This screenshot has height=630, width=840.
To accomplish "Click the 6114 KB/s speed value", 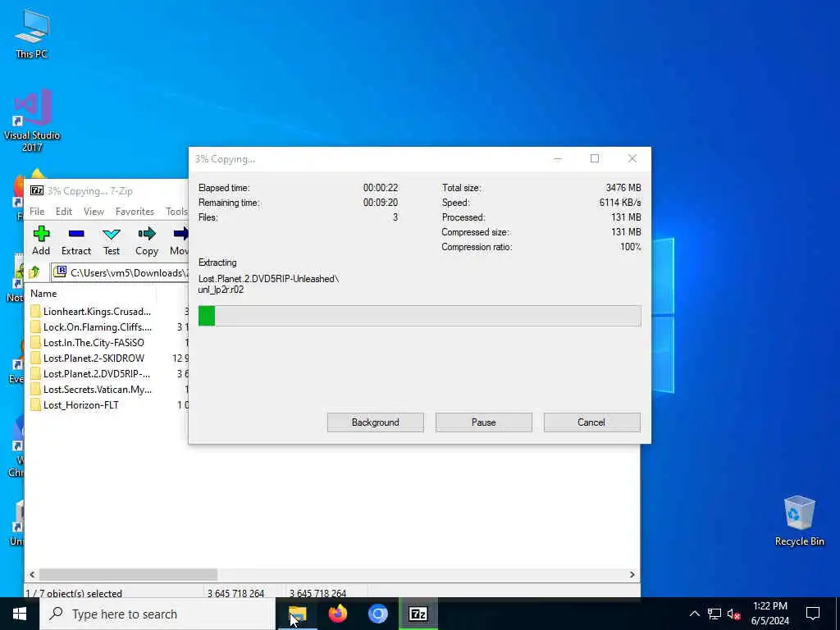I will pyautogui.click(x=620, y=203).
